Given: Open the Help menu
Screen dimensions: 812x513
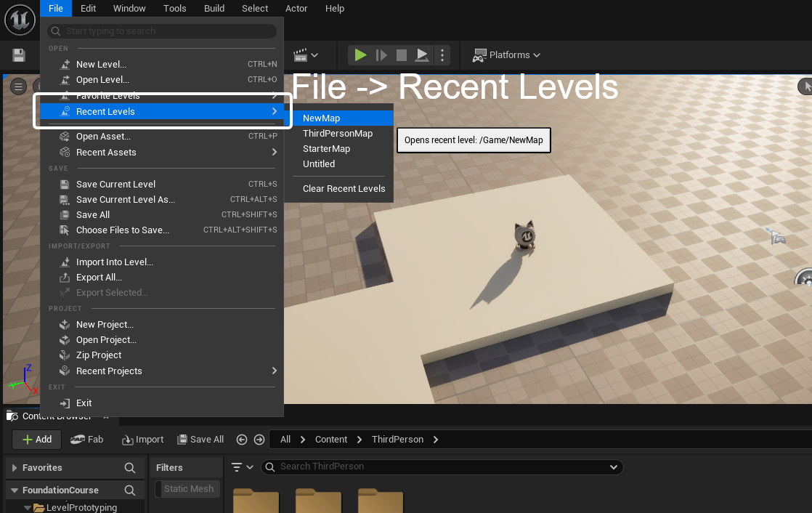Looking at the screenshot, I should pyautogui.click(x=335, y=8).
